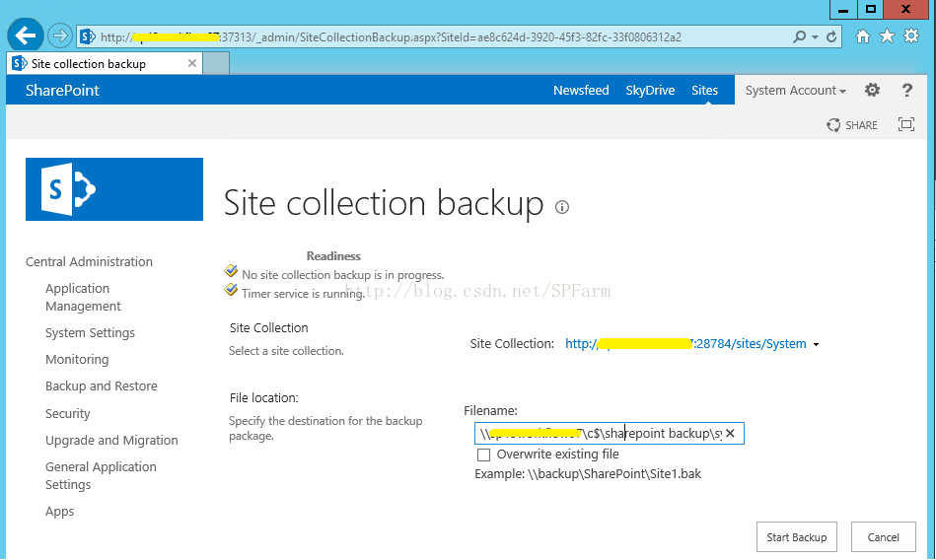Viewport: 936px width, 560px height.
Task: Click the 'Site collection backup' page heading
Action: 384,203
